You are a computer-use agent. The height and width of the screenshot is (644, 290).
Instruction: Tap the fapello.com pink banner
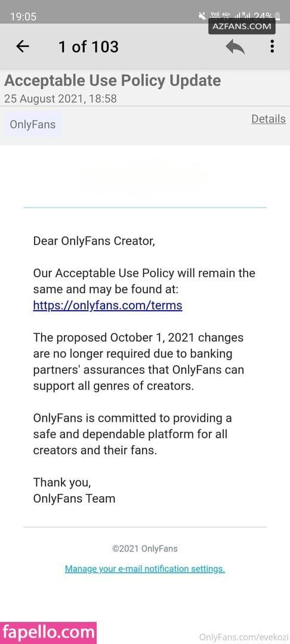click(x=48, y=633)
